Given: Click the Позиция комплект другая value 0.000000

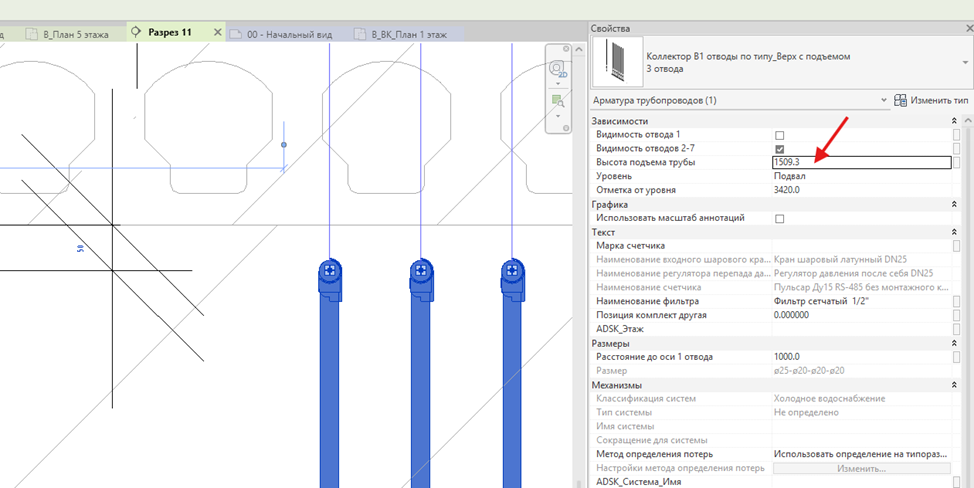Looking at the screenshot, I should [862, 315].
